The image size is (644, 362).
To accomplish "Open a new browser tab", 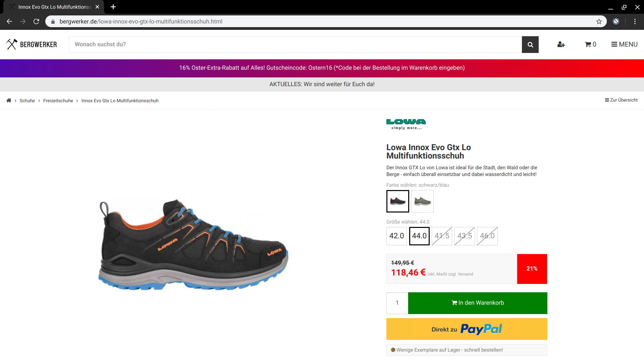I will click(113, 7).
